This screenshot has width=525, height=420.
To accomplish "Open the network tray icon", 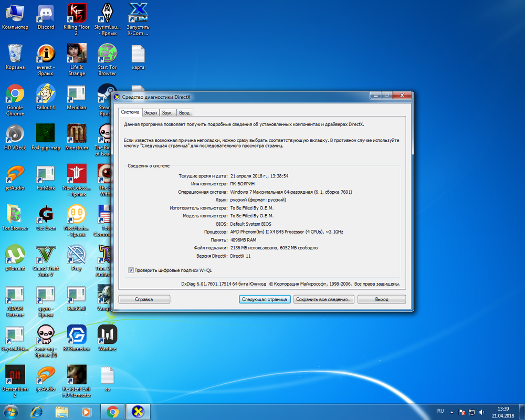I will (471, 412).
